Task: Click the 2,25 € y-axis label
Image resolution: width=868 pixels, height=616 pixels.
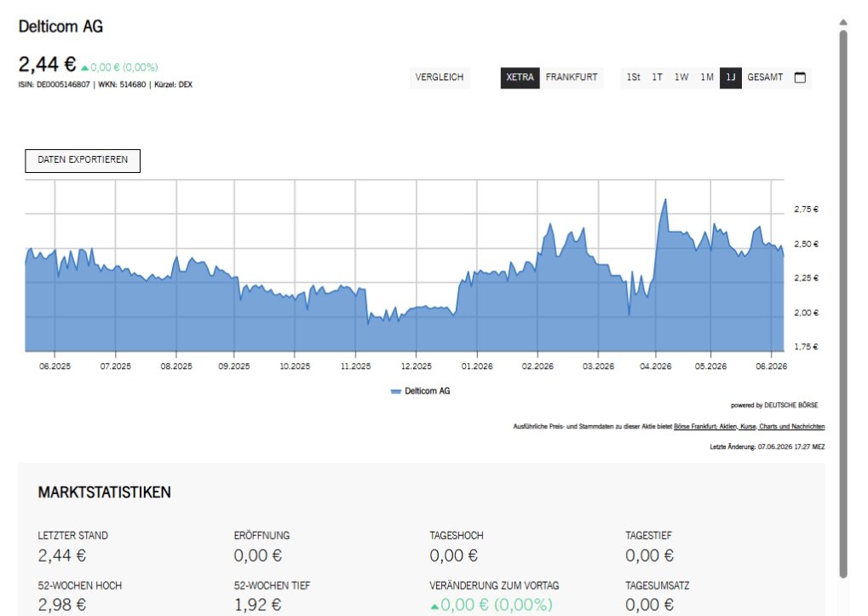Action: pyautogui.click(x=806, y=279)
